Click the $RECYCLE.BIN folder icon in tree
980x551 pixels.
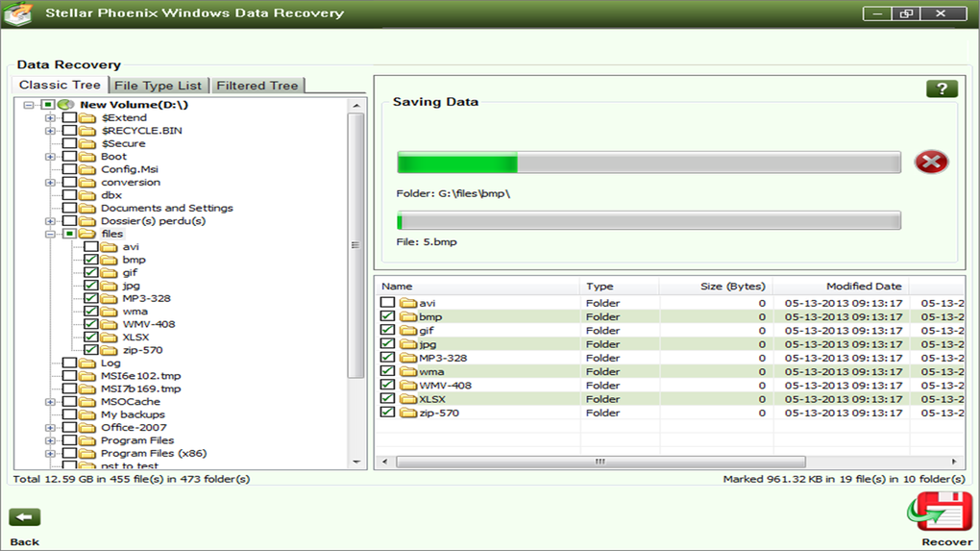pos(87,131)
